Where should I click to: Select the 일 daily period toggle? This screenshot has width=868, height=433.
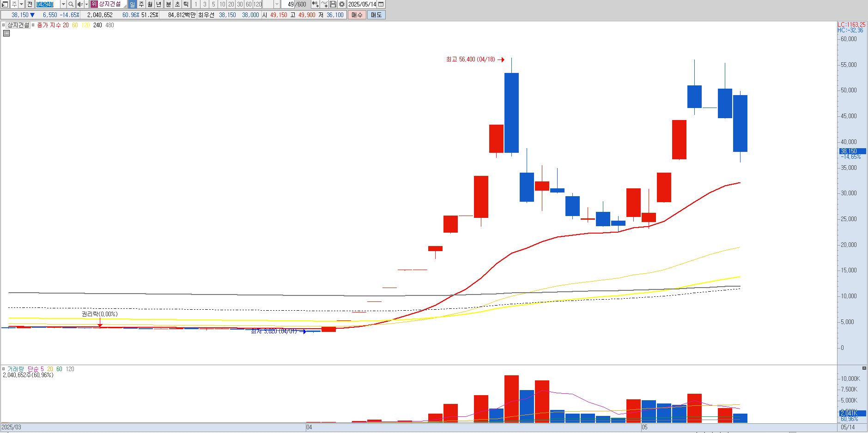pos(132,4)
